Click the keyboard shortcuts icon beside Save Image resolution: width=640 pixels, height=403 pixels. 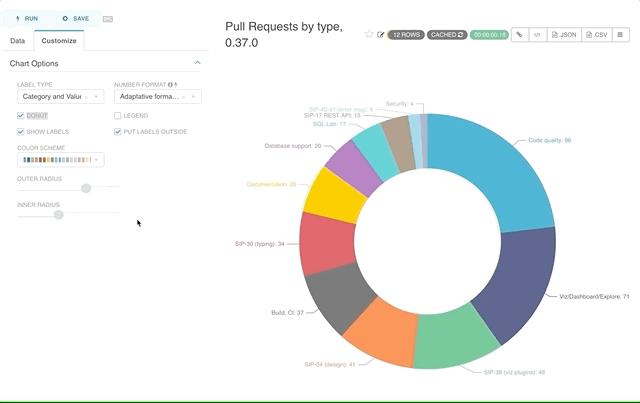(x=108, y=19)
